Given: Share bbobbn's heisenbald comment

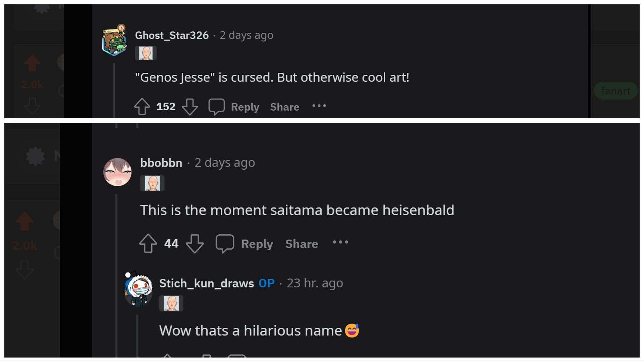Looking at the screenshot, I should (x=302, y=244).
